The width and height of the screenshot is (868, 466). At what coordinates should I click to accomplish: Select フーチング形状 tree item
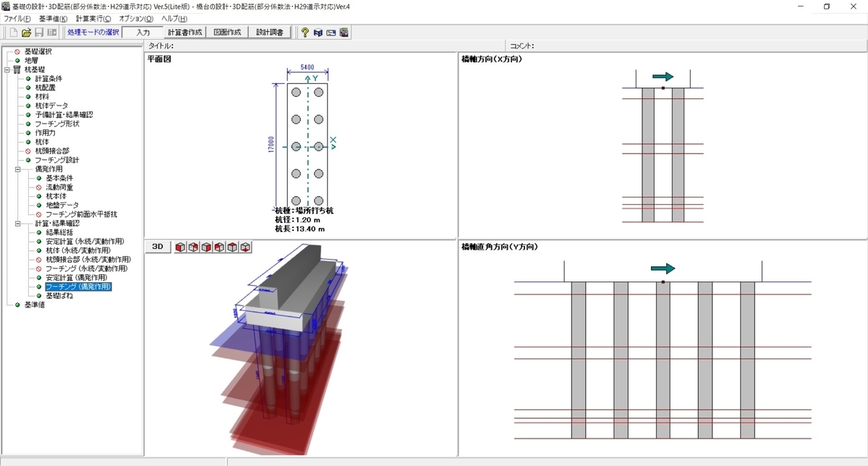coord(57,124)
